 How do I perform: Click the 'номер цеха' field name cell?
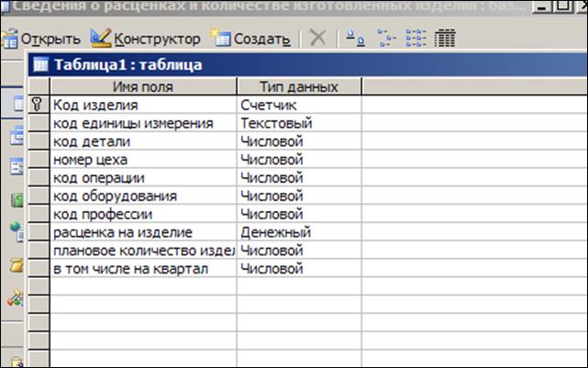point(142,160)
